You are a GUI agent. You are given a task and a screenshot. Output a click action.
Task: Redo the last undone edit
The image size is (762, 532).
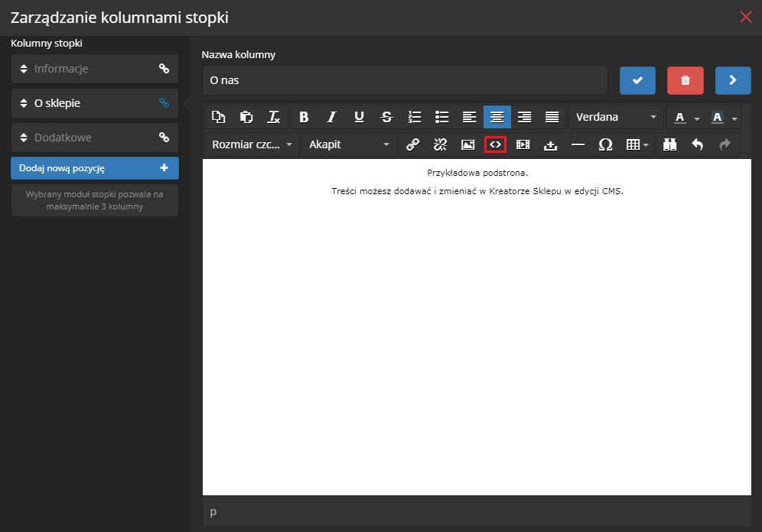[x=725, y=144]
